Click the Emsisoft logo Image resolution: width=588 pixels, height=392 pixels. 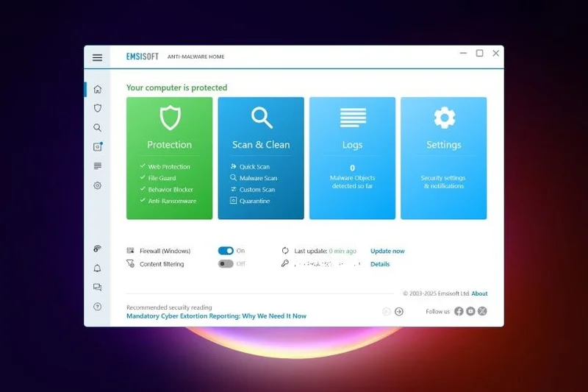tap(143, 57)
